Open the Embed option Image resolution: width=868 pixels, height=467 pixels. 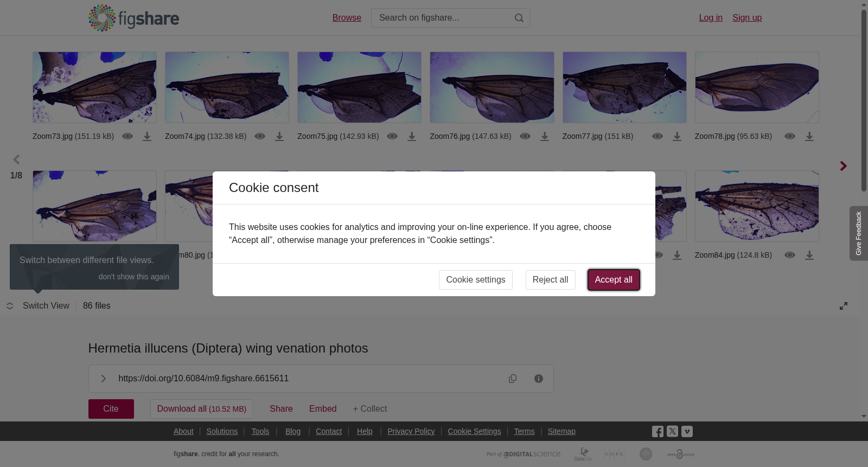(x=323, y=409)
